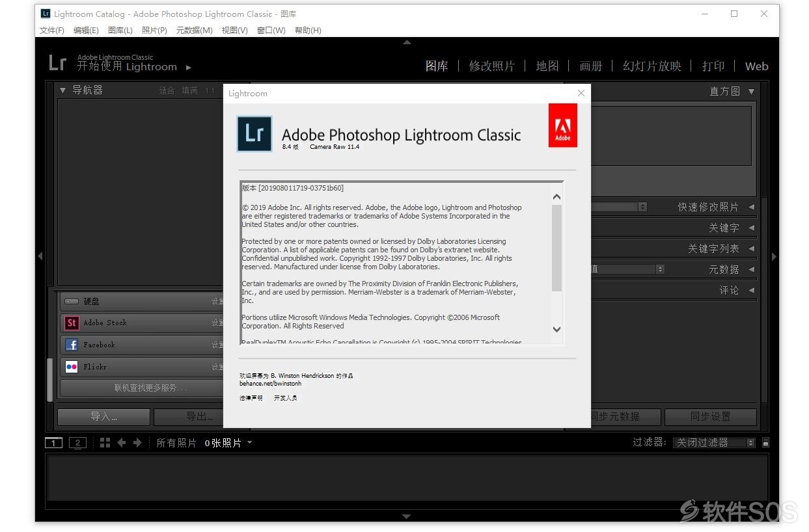Open the 编辑(E) menu

[86, 31]
